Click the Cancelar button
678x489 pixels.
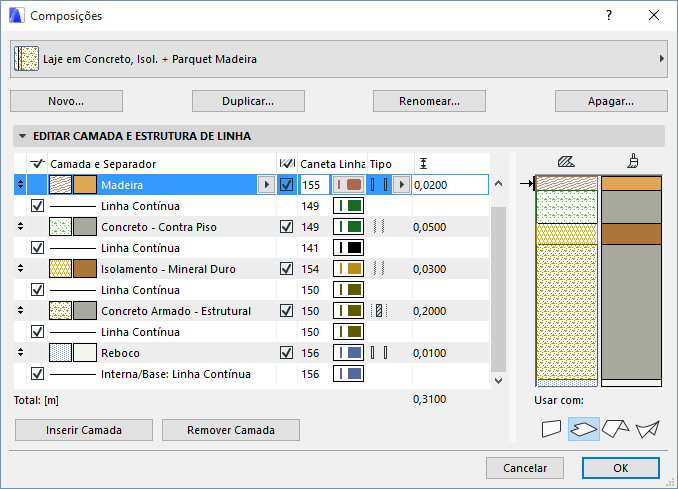pos(525,468)
